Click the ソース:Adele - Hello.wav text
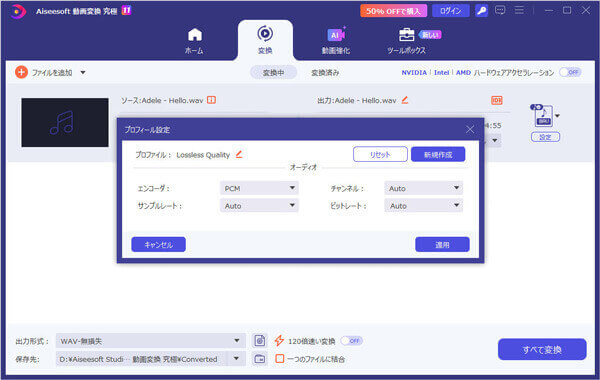 pos(162,100)
